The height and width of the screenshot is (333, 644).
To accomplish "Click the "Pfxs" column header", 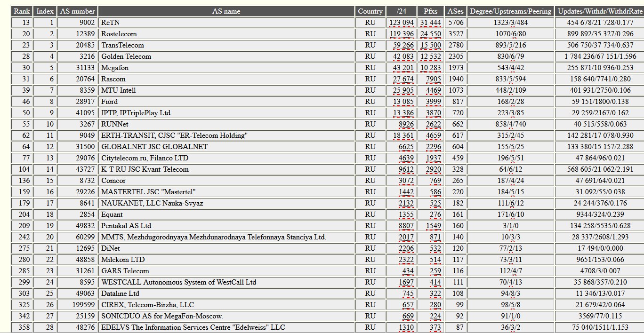I will pos(431,11).
